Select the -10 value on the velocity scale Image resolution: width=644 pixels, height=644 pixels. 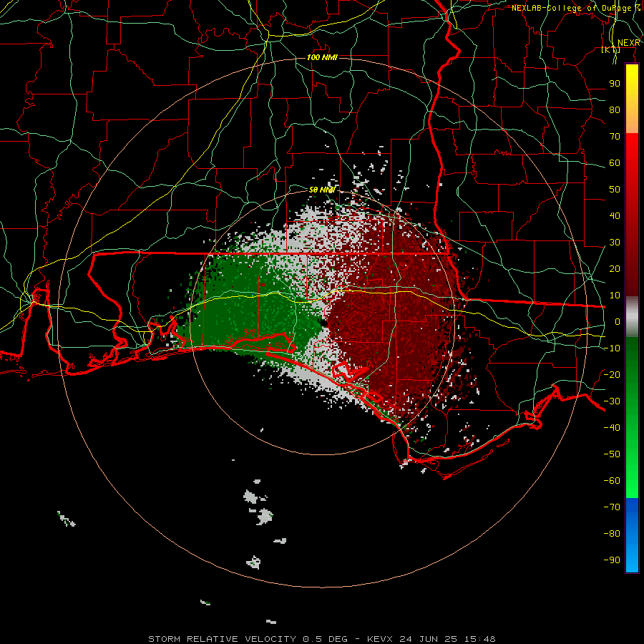(x=612, y=348)
